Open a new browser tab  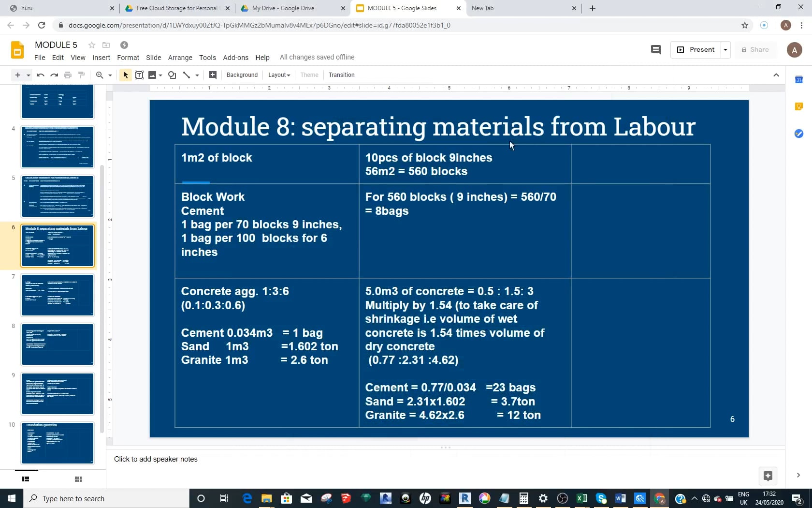click(593, 8)
